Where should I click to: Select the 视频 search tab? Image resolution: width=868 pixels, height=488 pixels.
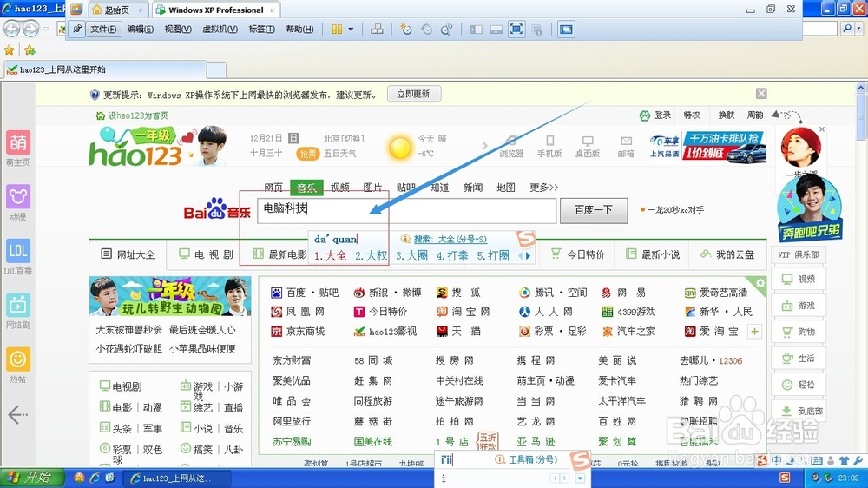coord(339,188)
